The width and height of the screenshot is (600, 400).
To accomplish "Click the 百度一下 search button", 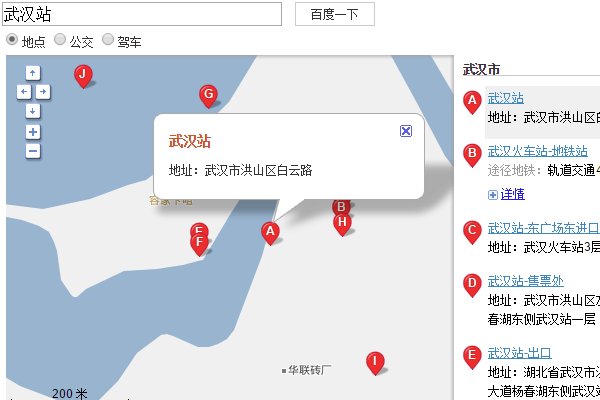I will click(x=335, y=15).
